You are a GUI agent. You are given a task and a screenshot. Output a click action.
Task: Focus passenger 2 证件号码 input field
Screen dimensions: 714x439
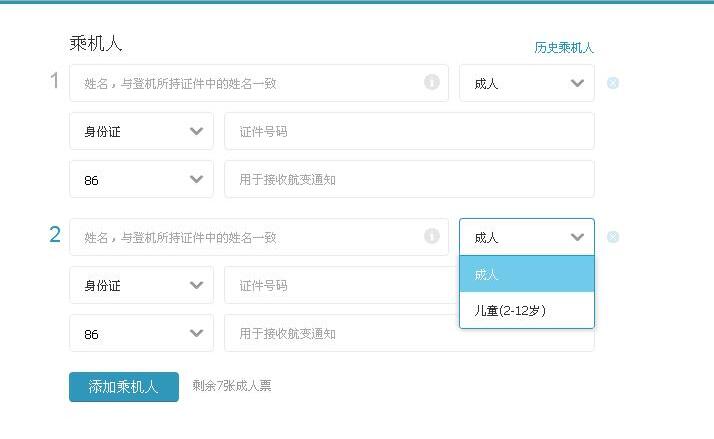coord(342,285)
